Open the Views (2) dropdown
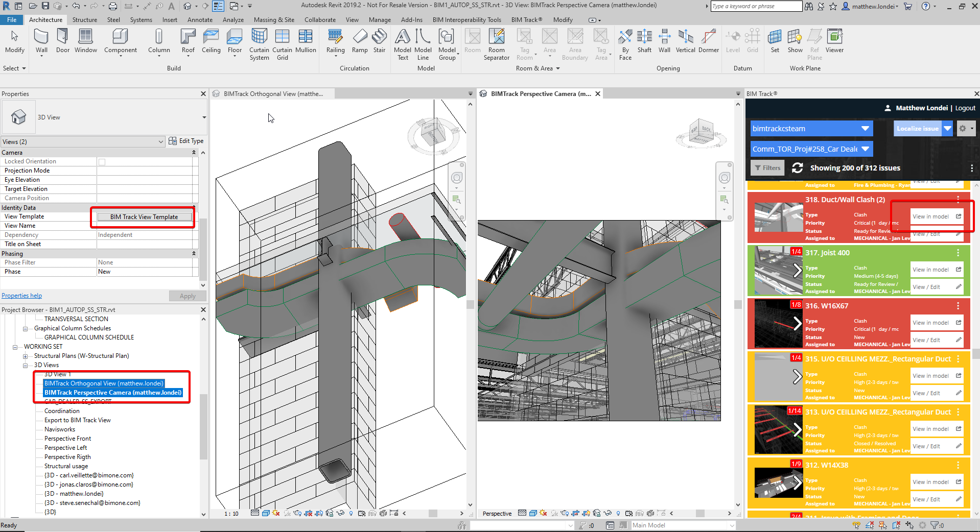 point(83,142)
